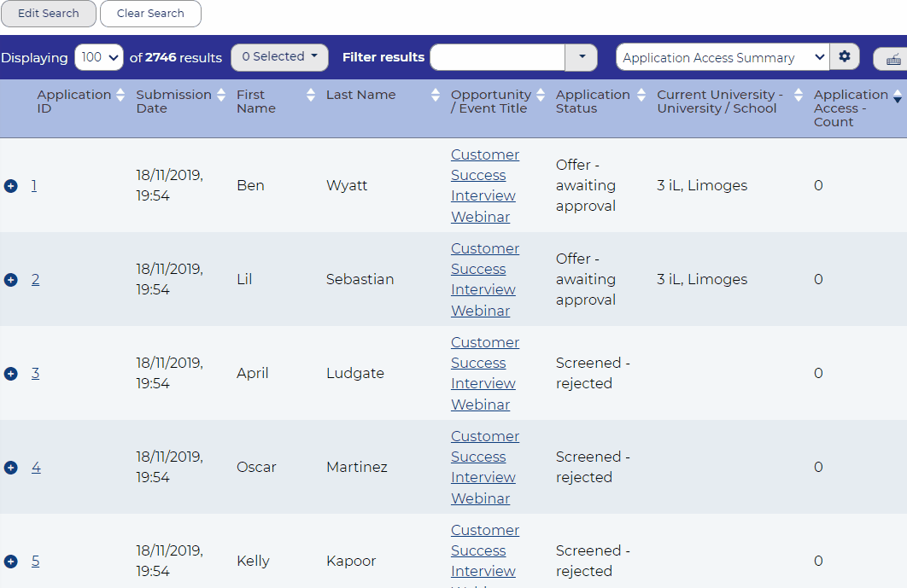
Task: Click the 2746 results count text
Action: tap(176, 58)
